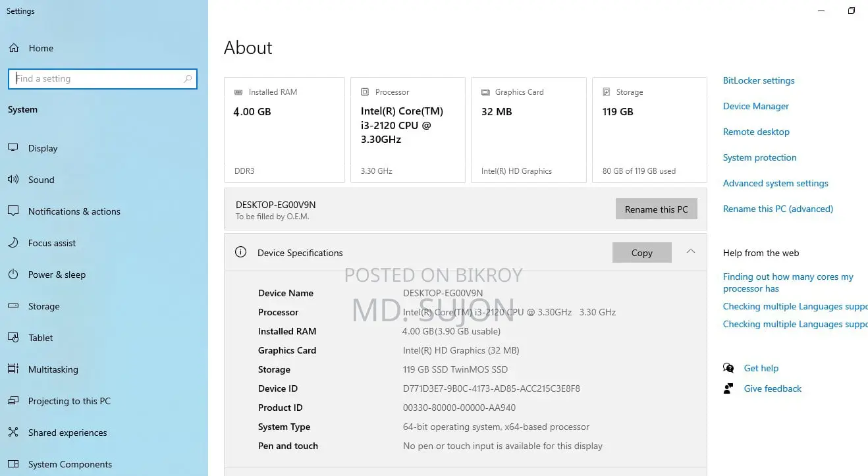The width and height of the screenshot is (868, 476).
Task: Click the Get help icon
Action: point(728,368)
